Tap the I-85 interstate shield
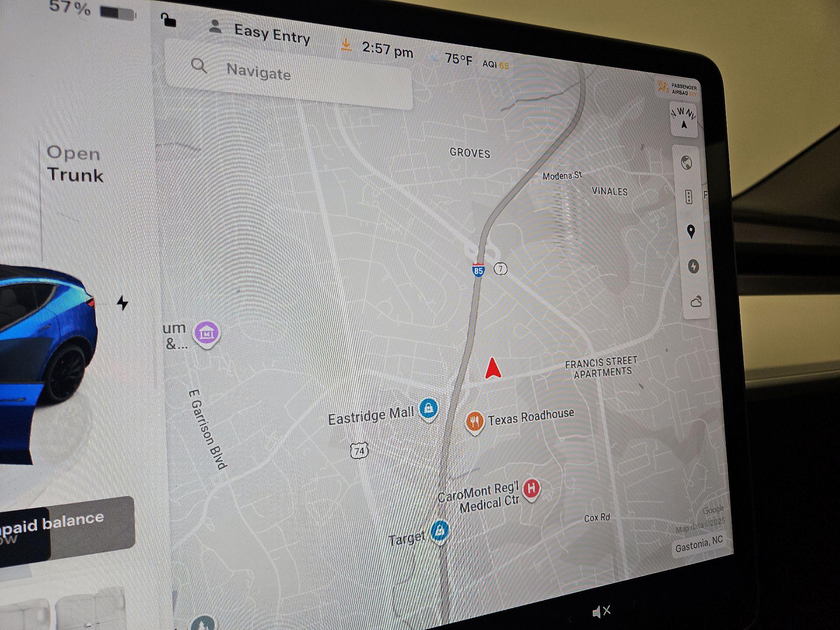 click(x=478, y=269)
